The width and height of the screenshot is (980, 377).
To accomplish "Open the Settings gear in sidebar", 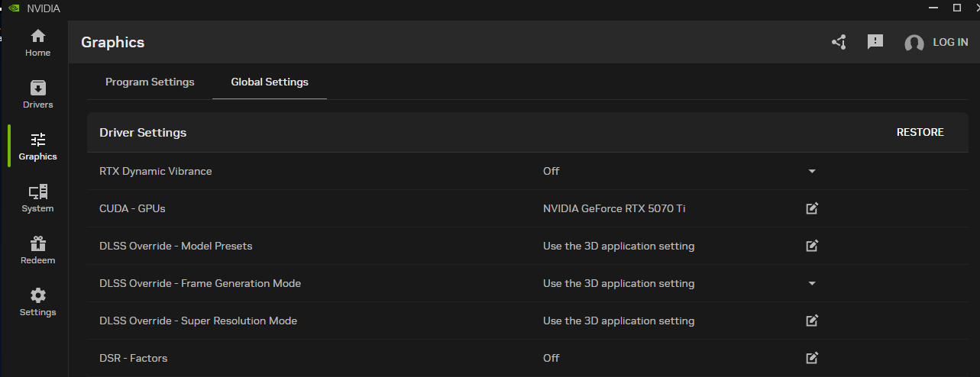I will tap(37, 301).
